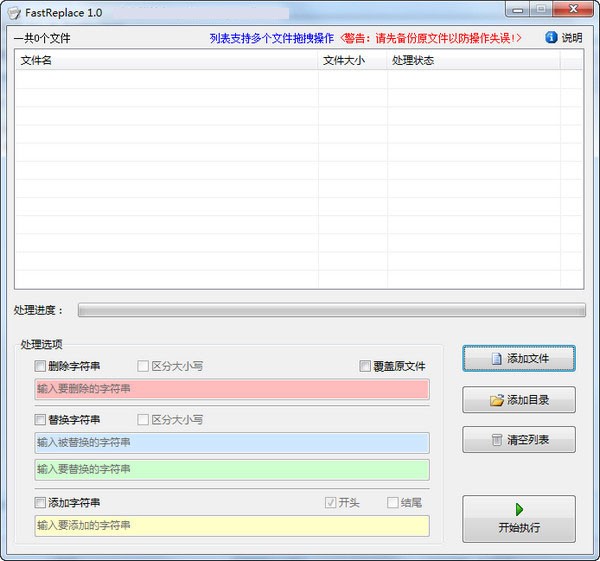Check the 覆盖原文件 option
The width and height of the screenshot is (600, 561).
coord(365,366)
